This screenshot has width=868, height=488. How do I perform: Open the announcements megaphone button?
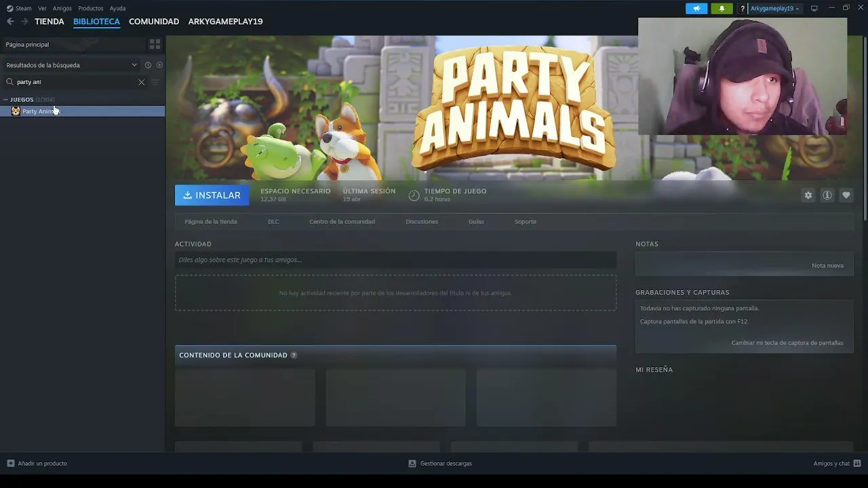click(696, 8)
